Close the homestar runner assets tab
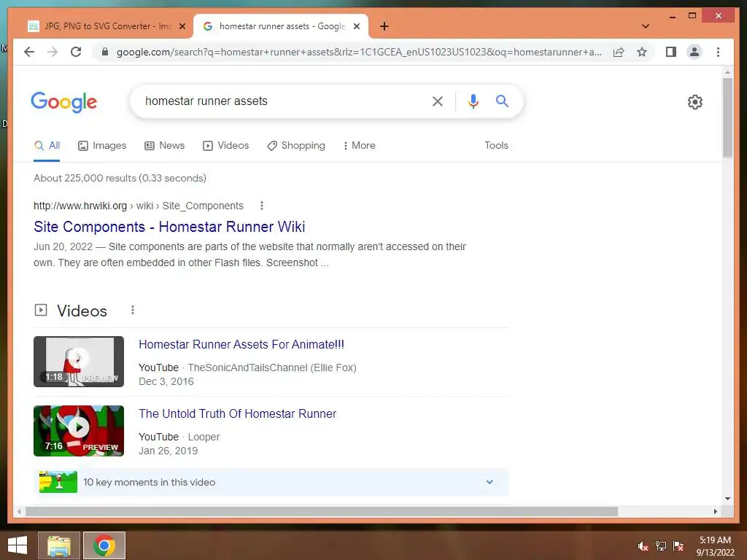Image resolution: width=747 pixels, height=560 pixels. point(356,26)
